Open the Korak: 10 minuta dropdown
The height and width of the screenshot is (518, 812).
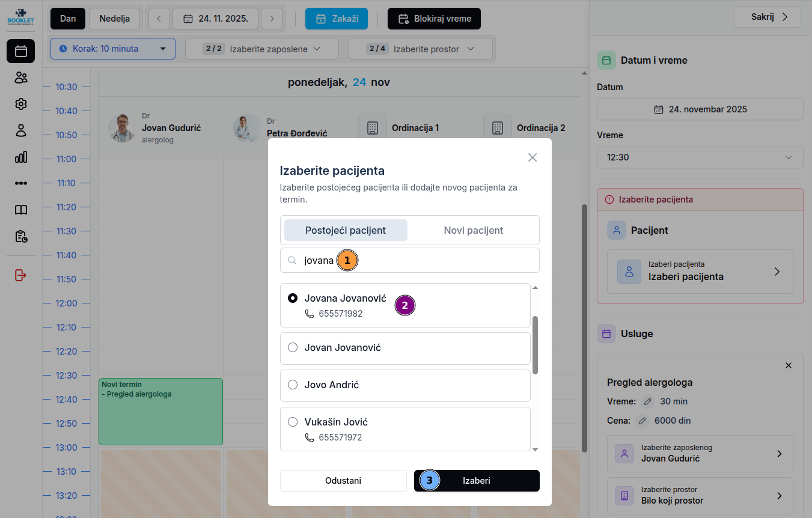[x=113, y=49]
